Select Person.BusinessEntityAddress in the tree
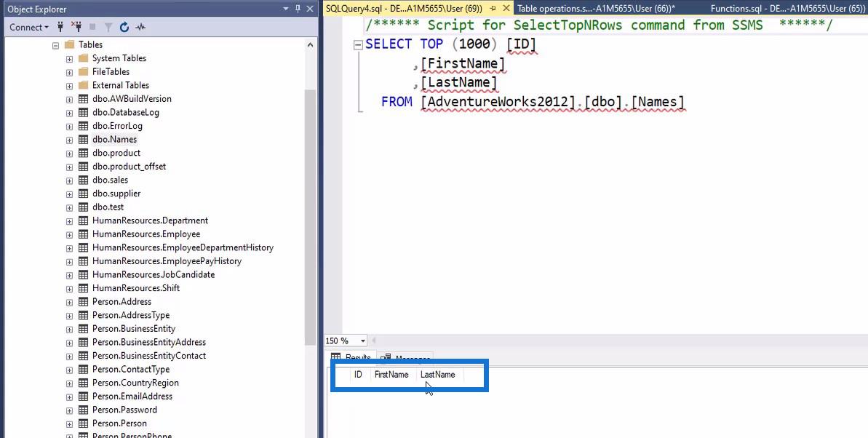The image size is (868, 438). pos(149,342)
